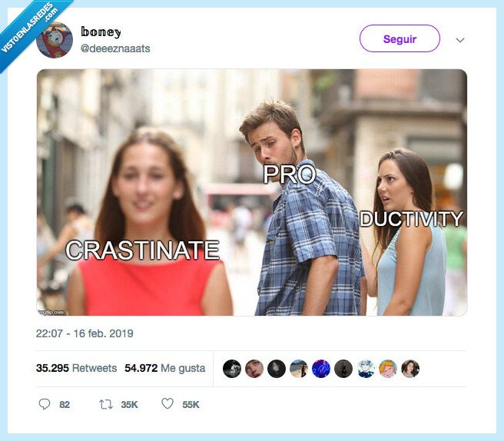
Task: Like the tweet with heart icon
Action: [167, 403]
